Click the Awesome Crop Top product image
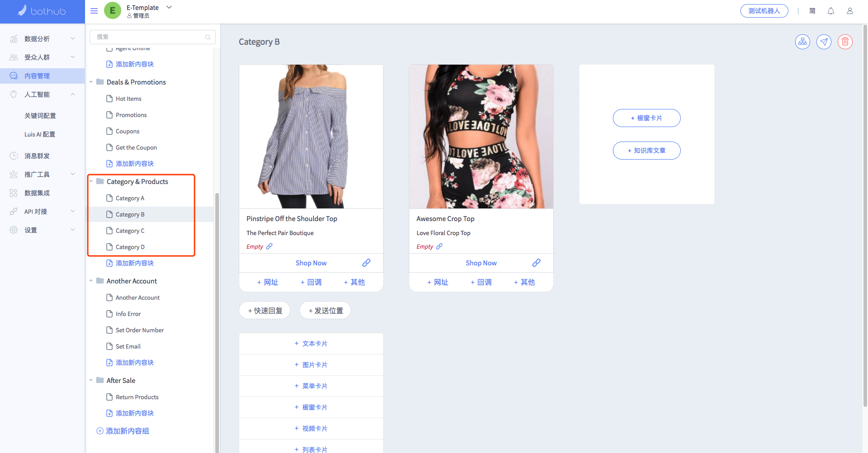The width and height of the screenshot is (868, 453). 481,137
